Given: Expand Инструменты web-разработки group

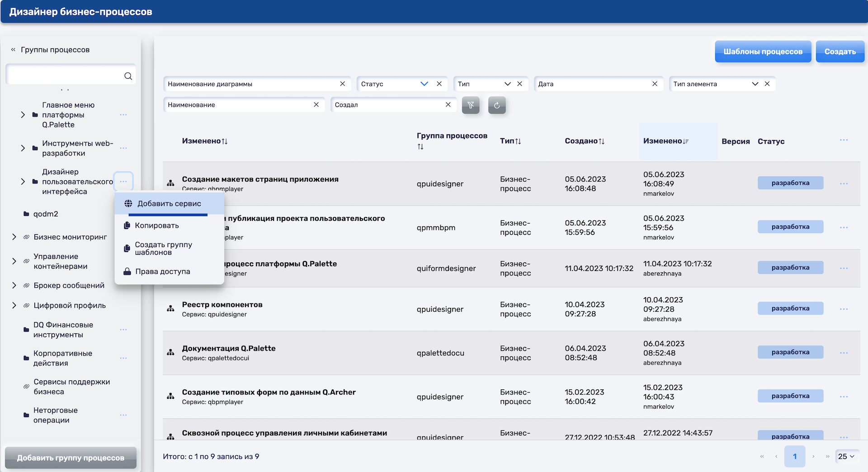Looking at the screenshot, I should 23,148.
